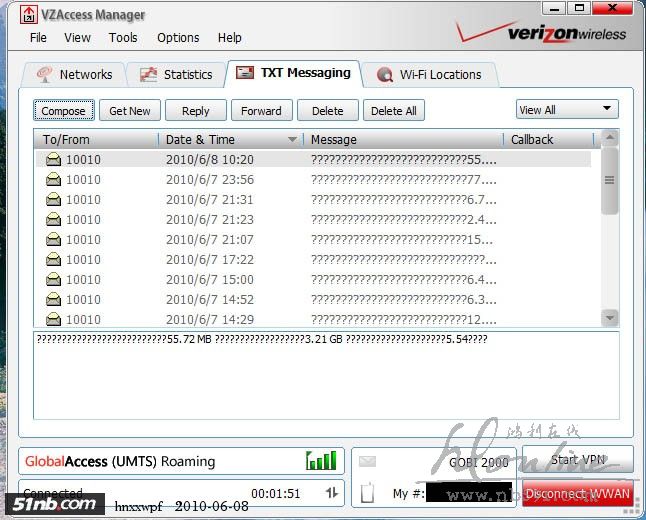This screenshot has height=520, width=646.
Task: Click message text ending in 15...
Action: coord(402,239)
